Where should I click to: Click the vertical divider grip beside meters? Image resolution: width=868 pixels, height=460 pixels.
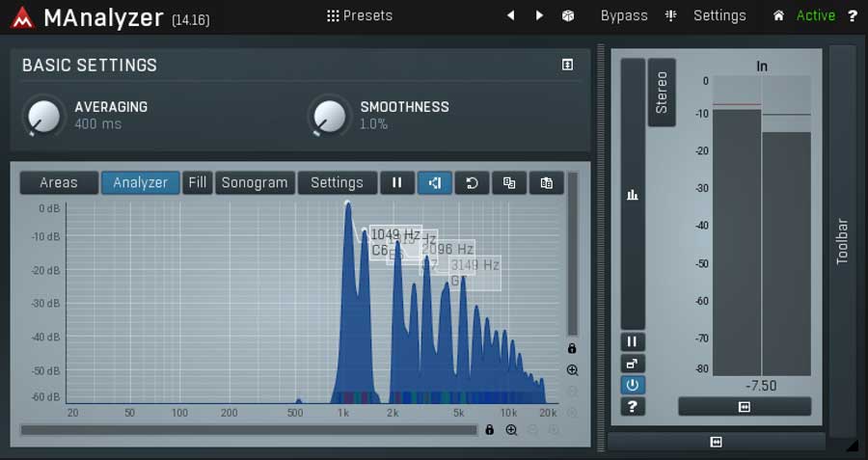[x=601, y=248]
